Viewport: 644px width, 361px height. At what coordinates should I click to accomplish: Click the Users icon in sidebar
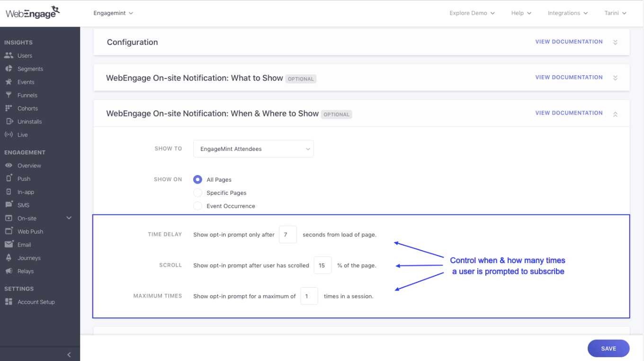tap(9, 55)
